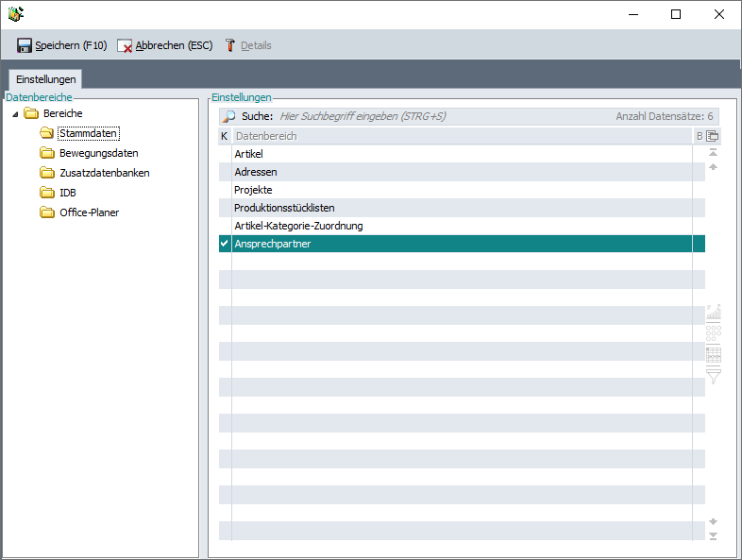
Task: Open the Bewegungsdaten folder
Action: point(98,153)
